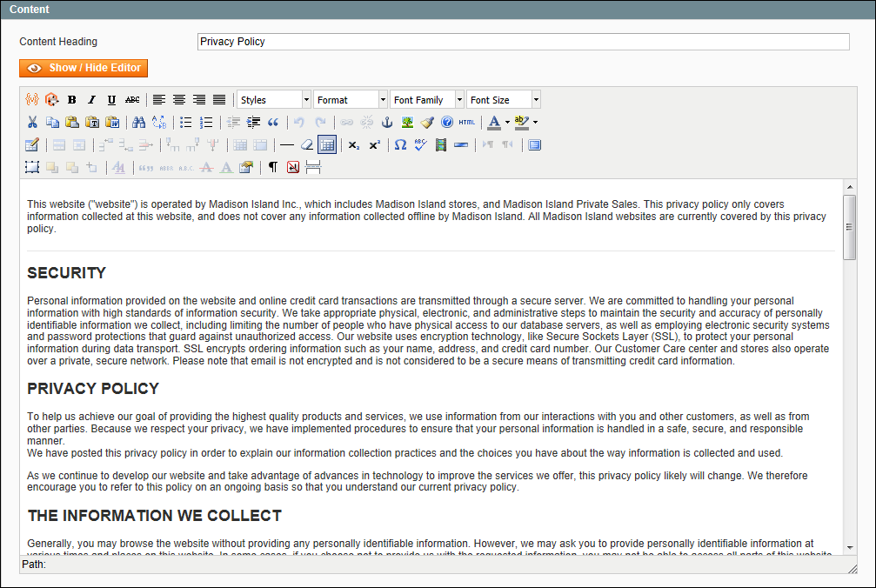Viewport: 876px width, 588px height.
Task: Toggle strikethrough formatting
Action: (132, 99)
